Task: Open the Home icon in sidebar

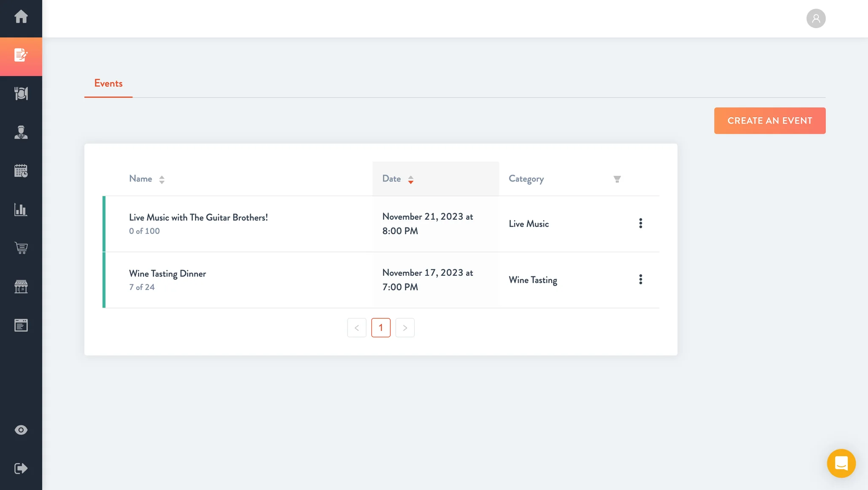Action: [x=21, y=17]
